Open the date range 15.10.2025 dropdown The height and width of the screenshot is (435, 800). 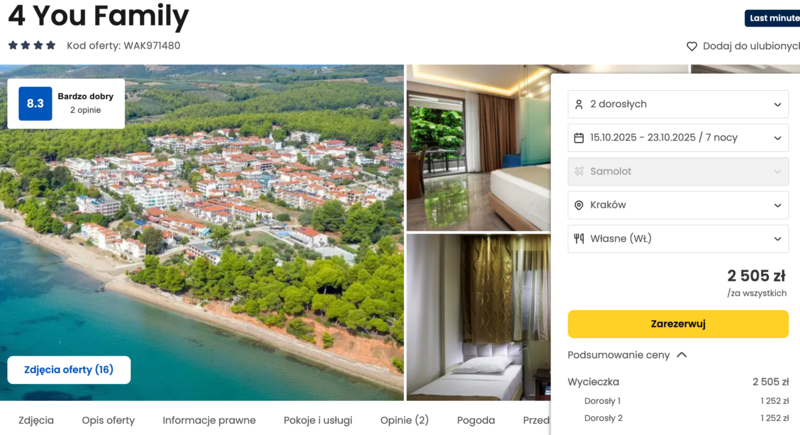point(678,138)
